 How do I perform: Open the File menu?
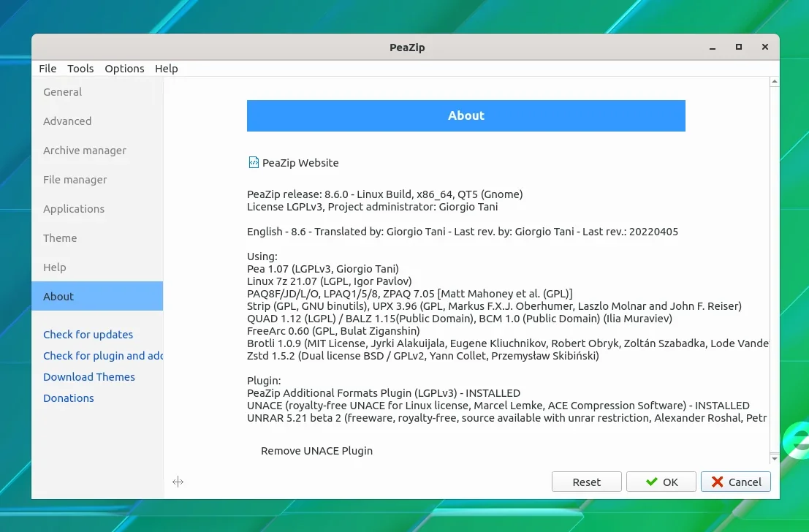click(48, 69)
